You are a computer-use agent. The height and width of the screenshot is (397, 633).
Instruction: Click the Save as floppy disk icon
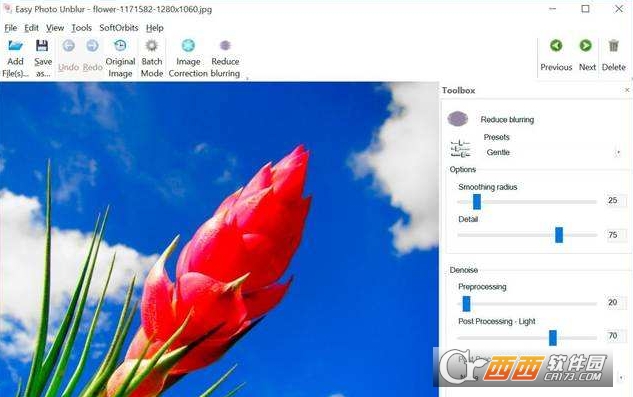pyautogui.click(x=42, y=46)
